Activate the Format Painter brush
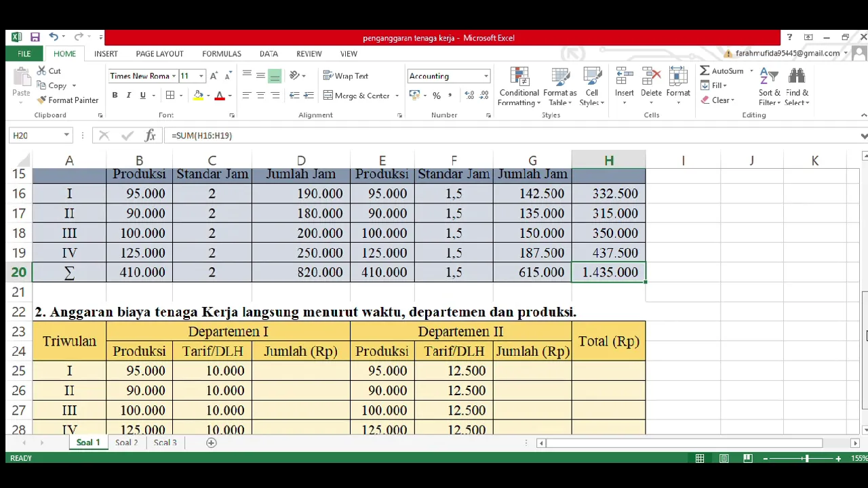 coord(68,100)
